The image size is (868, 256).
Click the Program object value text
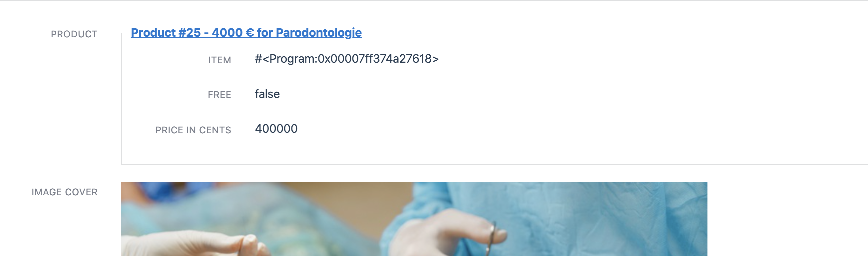click(x=347, y=59)
